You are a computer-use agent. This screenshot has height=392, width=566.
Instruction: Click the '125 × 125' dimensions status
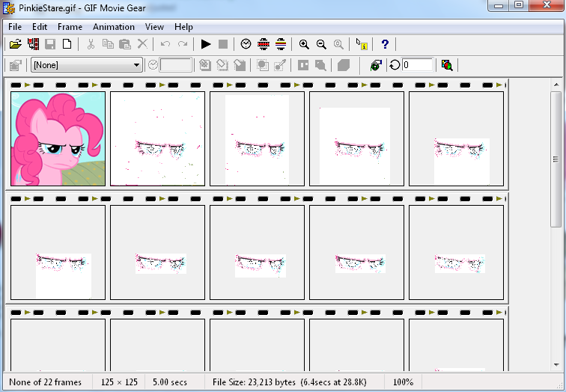coord(119,382)
